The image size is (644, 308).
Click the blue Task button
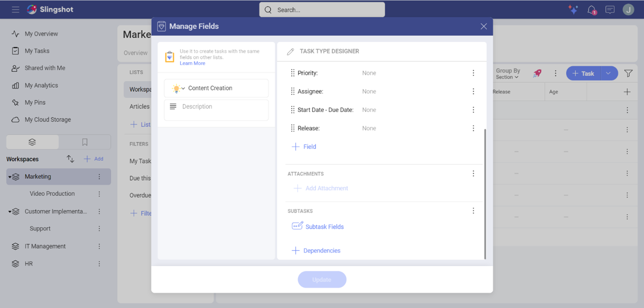[x=584, y=73]
